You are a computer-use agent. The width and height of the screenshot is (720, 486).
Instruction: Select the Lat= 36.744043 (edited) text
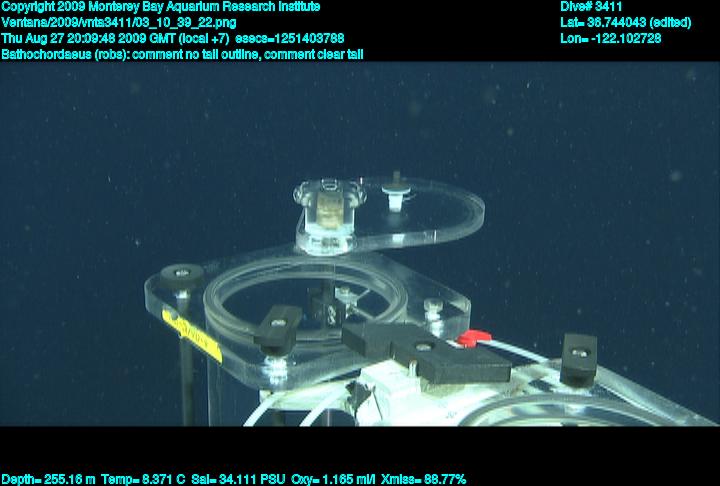pyautogui.click(x=625, y=23)
